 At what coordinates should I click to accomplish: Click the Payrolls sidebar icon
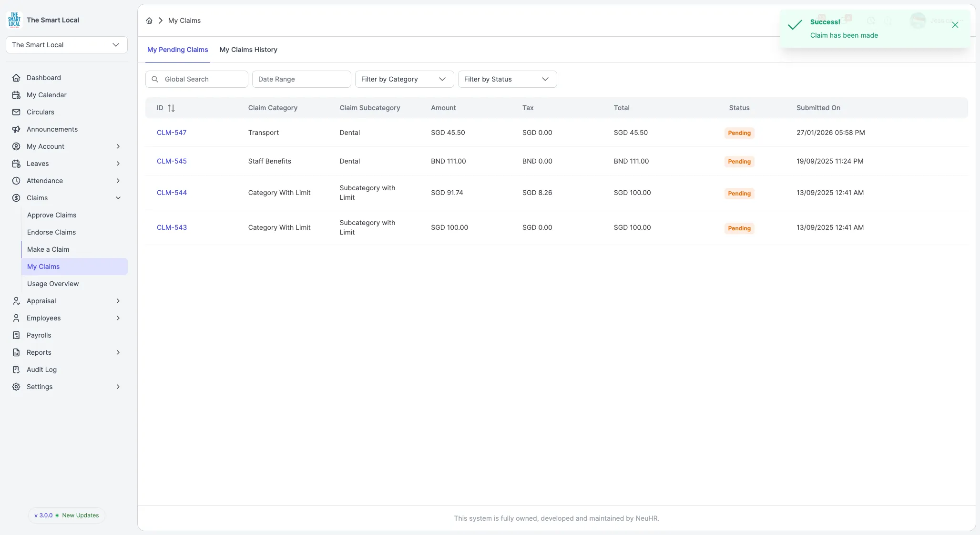coord(16,335)
